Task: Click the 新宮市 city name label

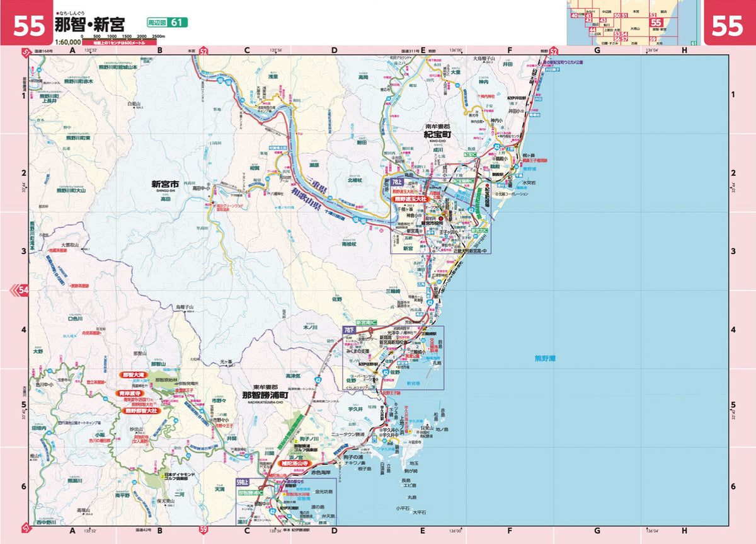Action: (165, 185)
